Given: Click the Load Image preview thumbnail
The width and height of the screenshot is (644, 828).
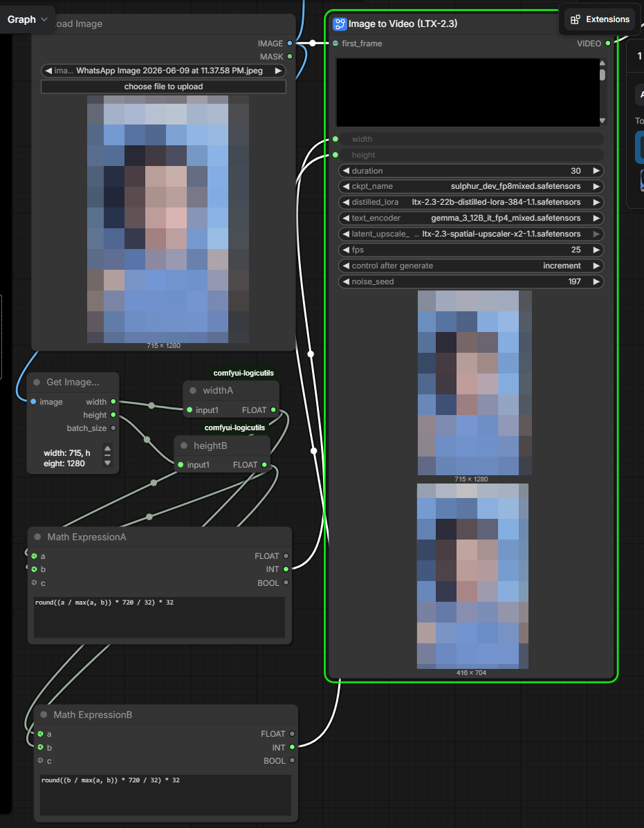Looking at the screenshot, I should pyautogui.click(x=168, y=219).
